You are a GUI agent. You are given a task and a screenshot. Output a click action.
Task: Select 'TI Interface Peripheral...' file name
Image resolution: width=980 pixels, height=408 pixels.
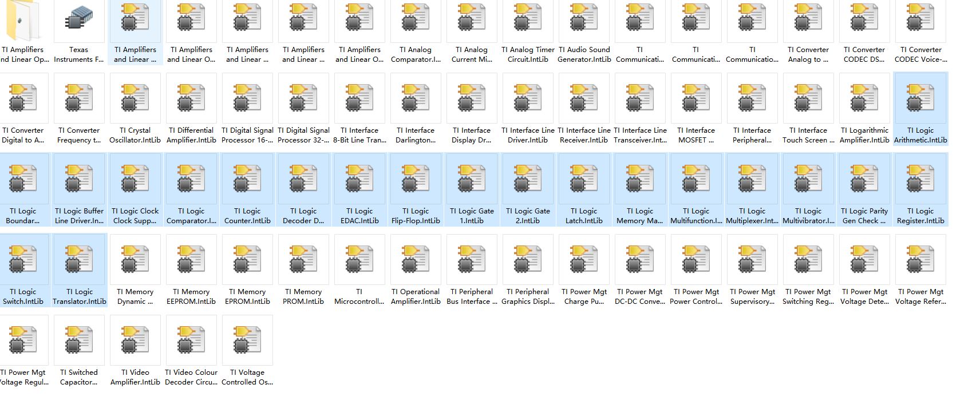(752, 135)
